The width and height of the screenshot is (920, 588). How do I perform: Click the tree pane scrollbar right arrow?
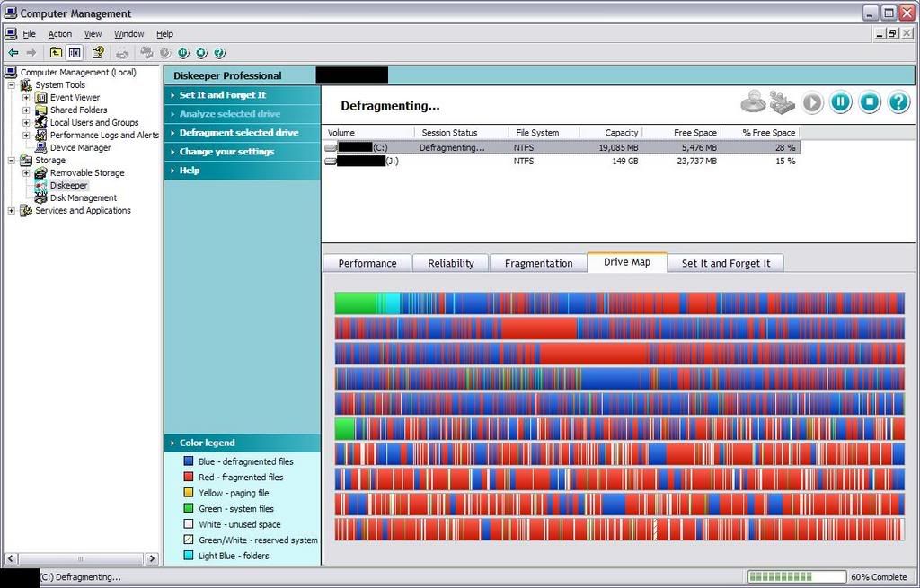click(152, 558)
